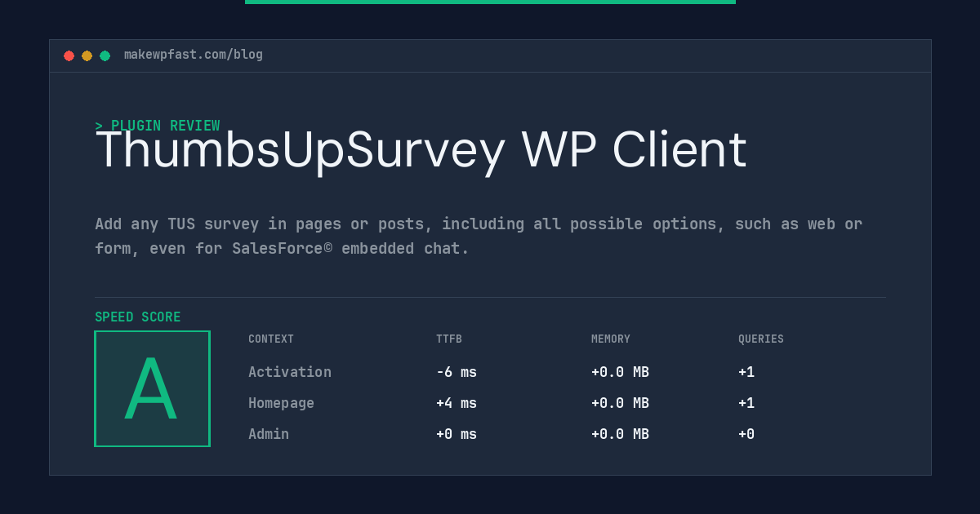Click the '> PLUGIN REVIEW' label
The height and width of the screenshot is (514, 980).
[158, 126]
